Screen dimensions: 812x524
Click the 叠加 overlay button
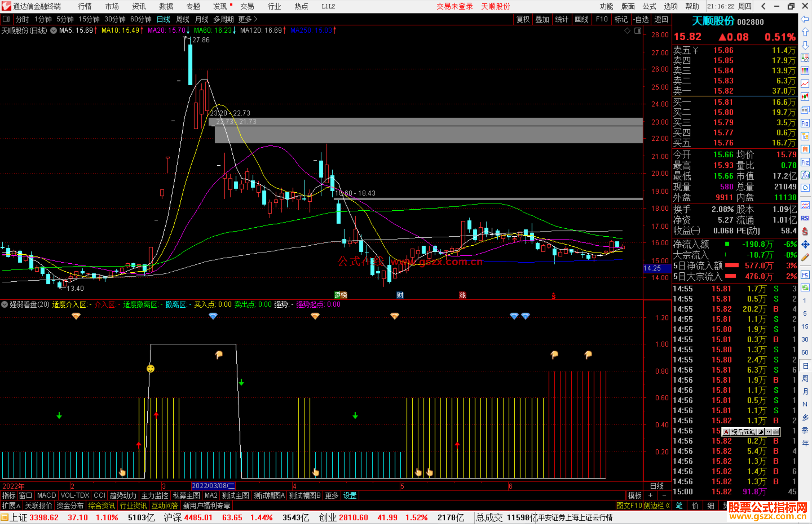pyautogui.click(x=542, y=19)
